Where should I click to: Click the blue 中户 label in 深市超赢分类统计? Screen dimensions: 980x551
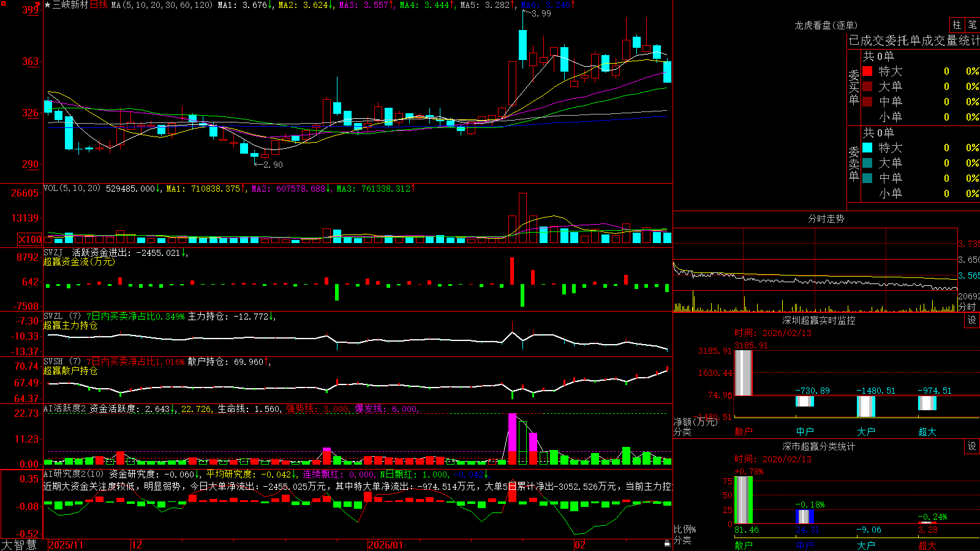805,545
